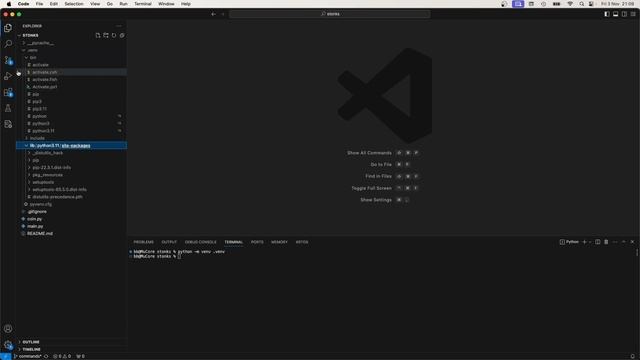Select the TERMINAL tab
Viewport: 640px width, 360px height.
233,242
